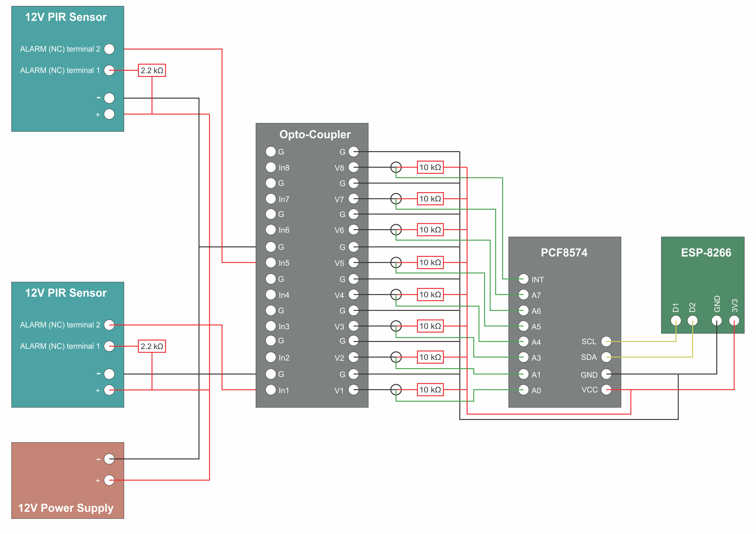Click the V8 output pin circle
756x534 pixels.
pos(354,167)
